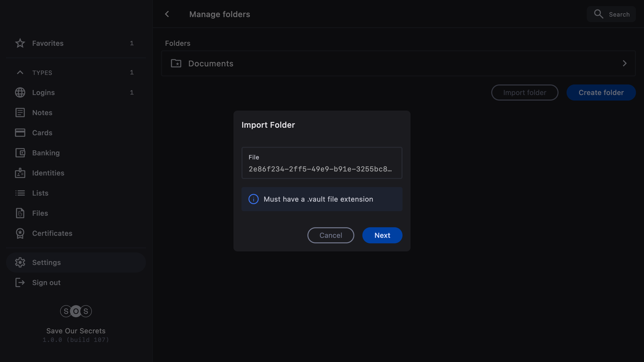Viewport: 644px width, 362px height.
Task: Click the Cards credit card icon
Action: point(20,133)
